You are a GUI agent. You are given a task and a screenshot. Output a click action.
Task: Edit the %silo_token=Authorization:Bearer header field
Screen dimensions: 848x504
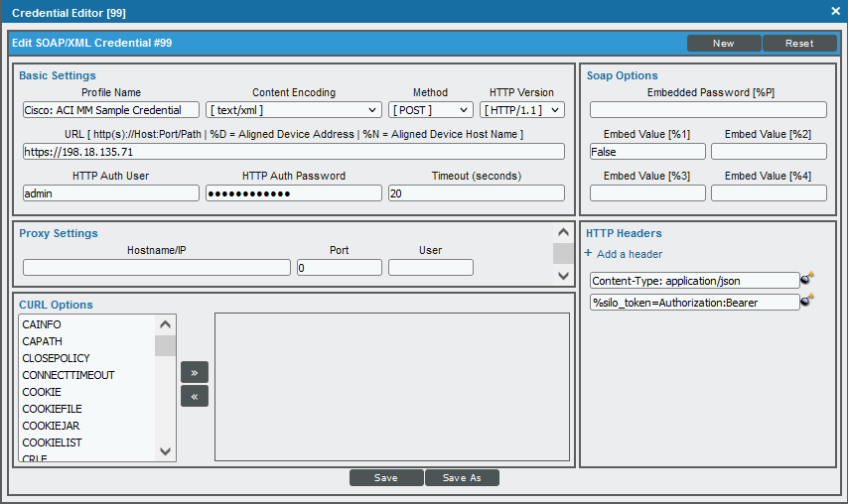point(694,302)
